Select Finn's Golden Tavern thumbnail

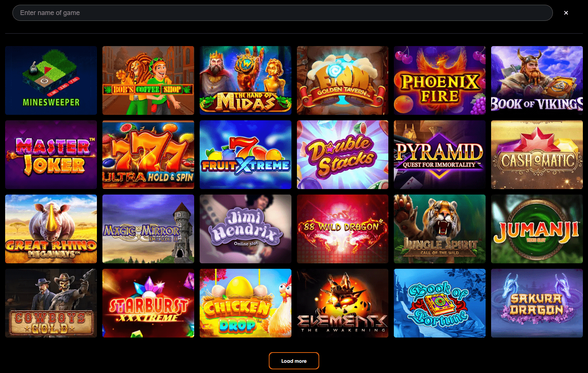click(343, 80)
